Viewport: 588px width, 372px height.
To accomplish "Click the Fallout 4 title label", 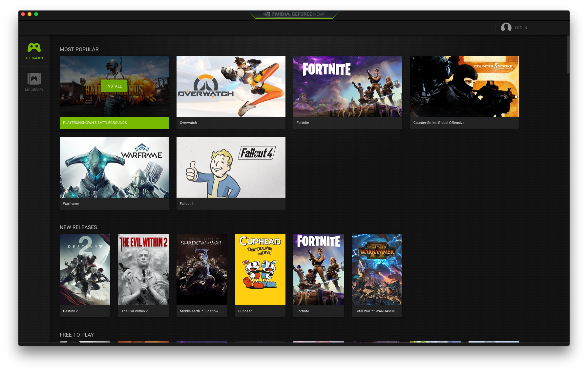I will click(187, 204).
